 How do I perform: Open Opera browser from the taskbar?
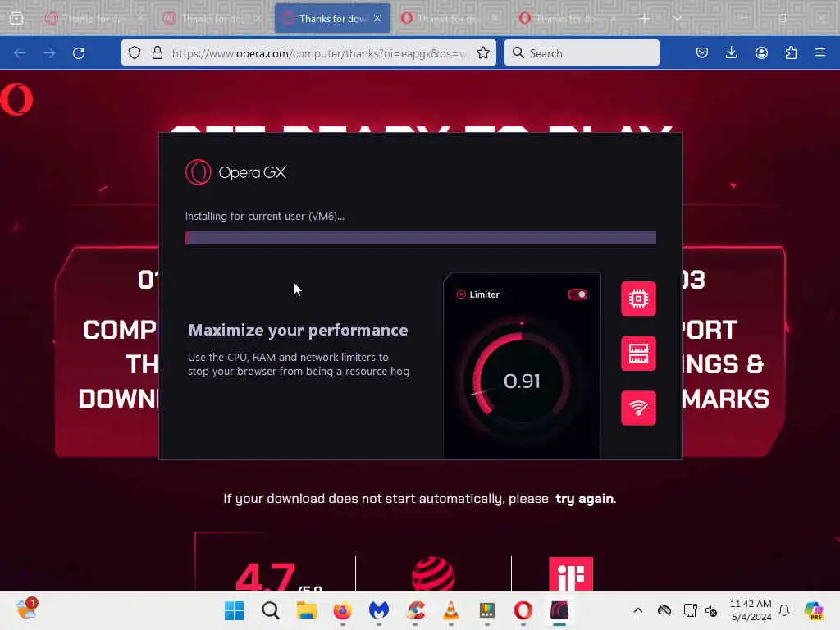(523, 610)
